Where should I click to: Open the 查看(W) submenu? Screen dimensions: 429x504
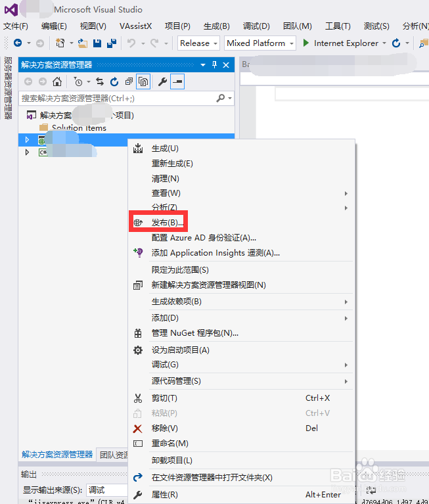[x=242, y=193]
